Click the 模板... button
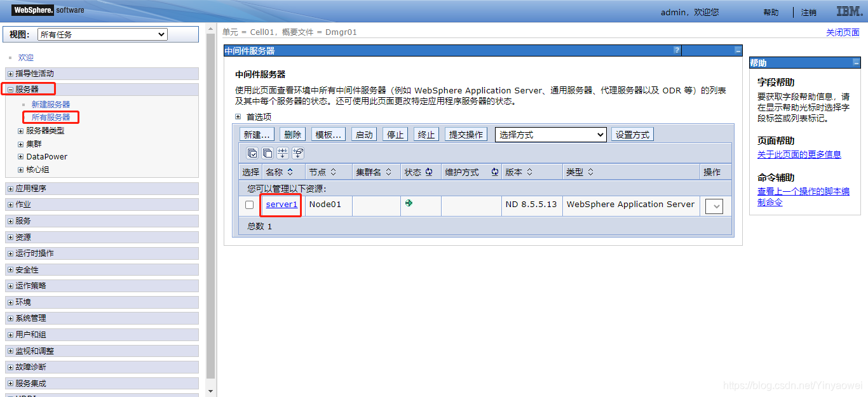This screenshot has height=397, width=868. (329, 135)
